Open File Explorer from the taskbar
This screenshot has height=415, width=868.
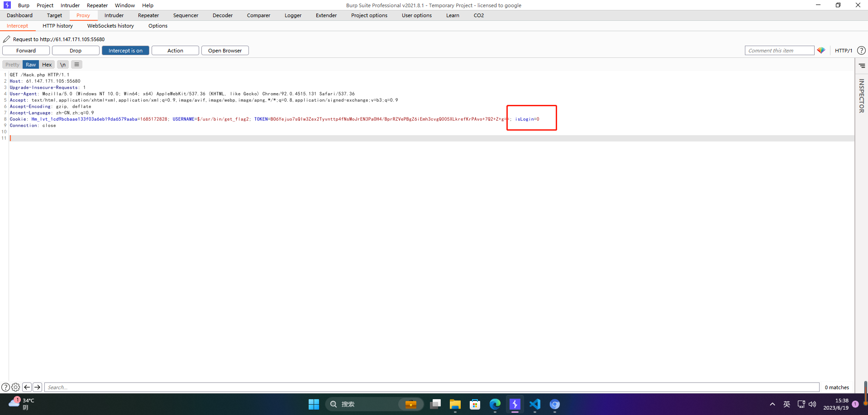pyautogui.click(x=455, y=404)
